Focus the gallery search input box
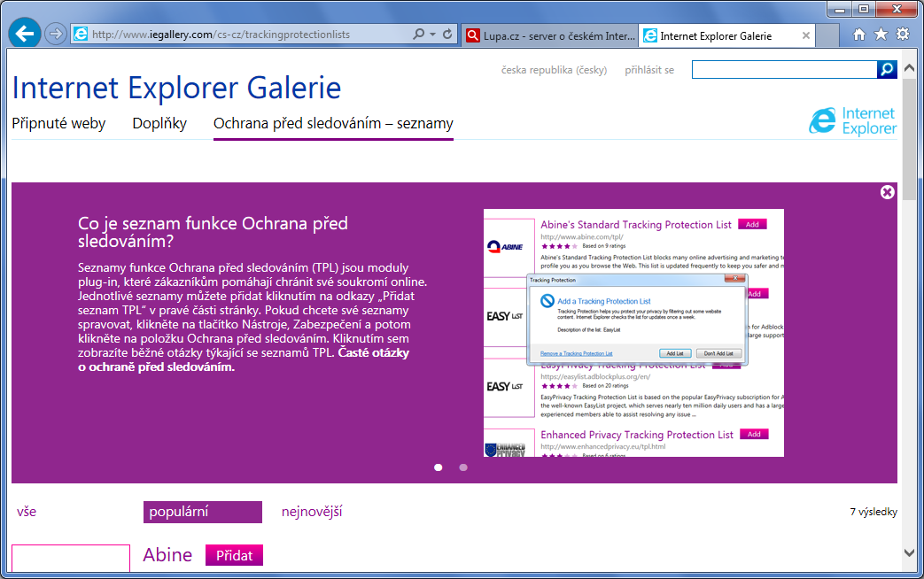Viewport: 924px width, 579px height. tap(784, 70)
